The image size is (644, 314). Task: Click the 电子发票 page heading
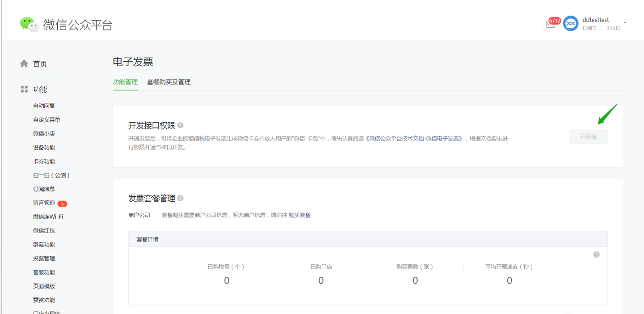133,62
